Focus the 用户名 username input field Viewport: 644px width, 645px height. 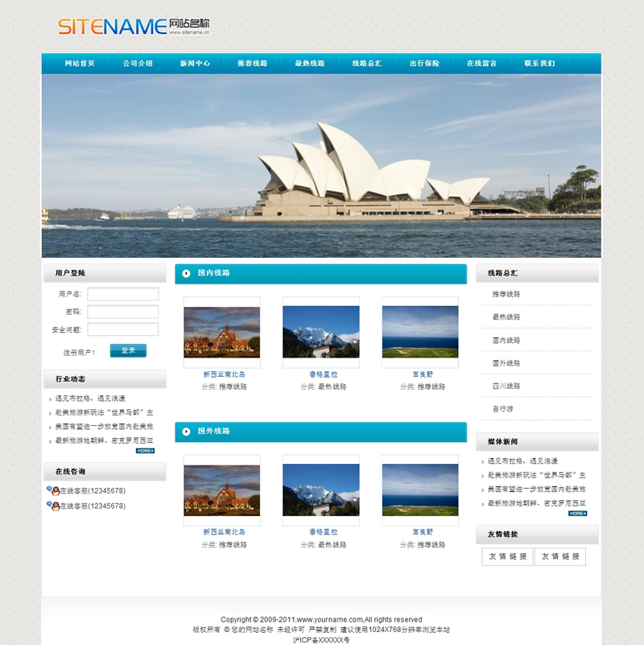pyautogui.click(x=122, y=294)
